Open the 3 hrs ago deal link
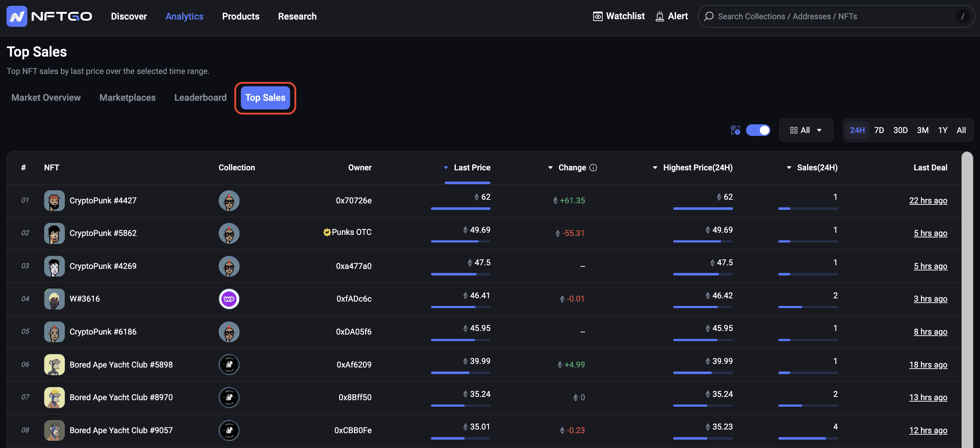 930,299
